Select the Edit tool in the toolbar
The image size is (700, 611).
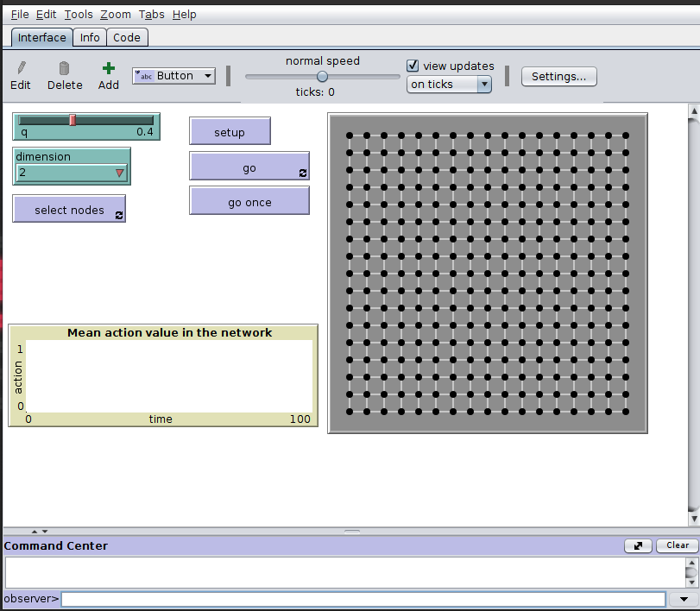tap(20, 74)
